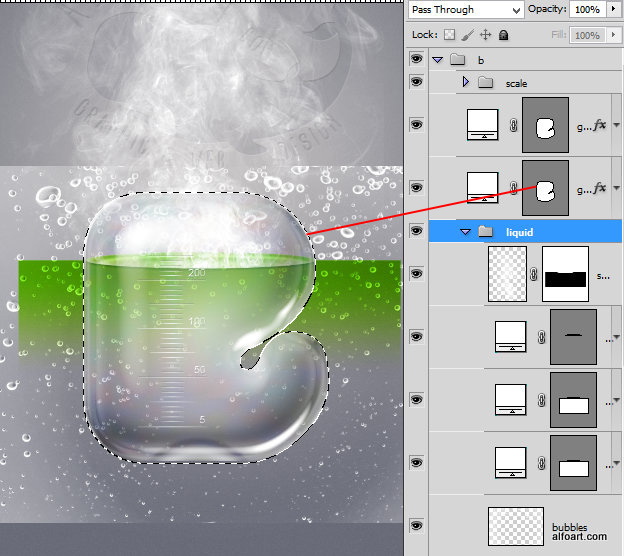The image size is (624, 556).
Task: Click the lock image pixels brush icon
Action: pos(468,35)
